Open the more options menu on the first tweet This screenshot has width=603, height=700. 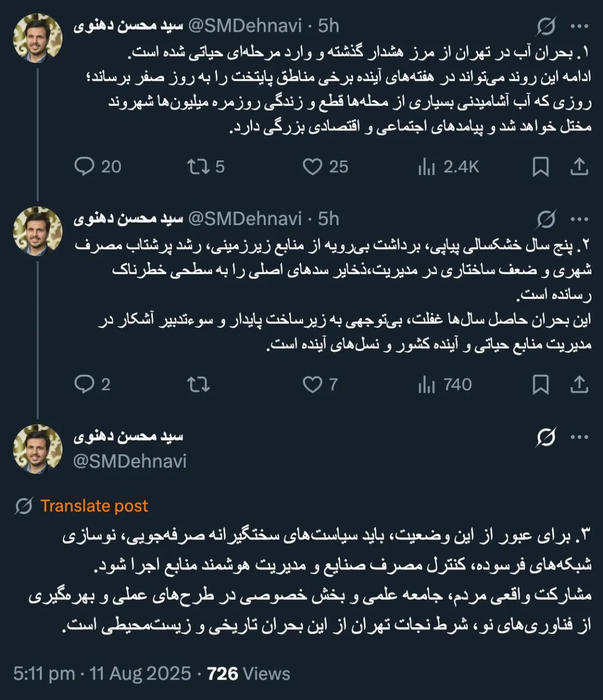click(580, 24)
